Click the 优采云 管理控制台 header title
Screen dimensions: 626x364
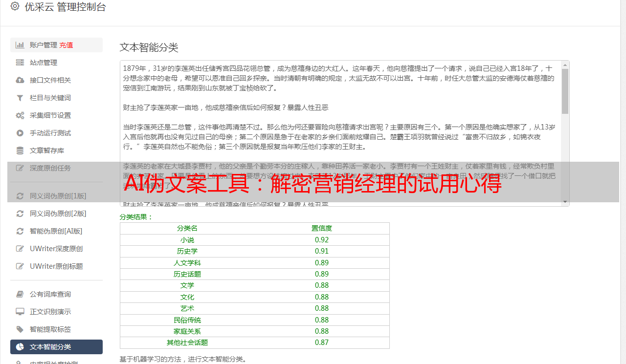coord(65,7)
